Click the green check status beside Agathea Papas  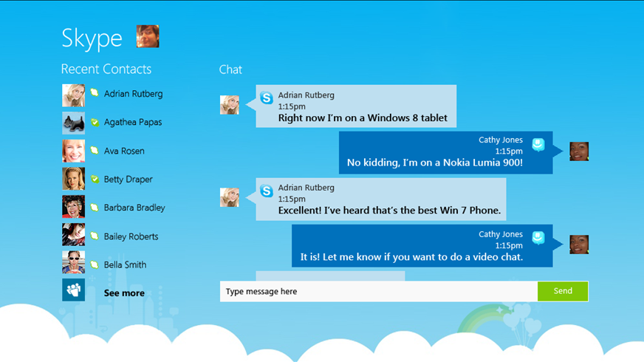[x=95, y=122]
